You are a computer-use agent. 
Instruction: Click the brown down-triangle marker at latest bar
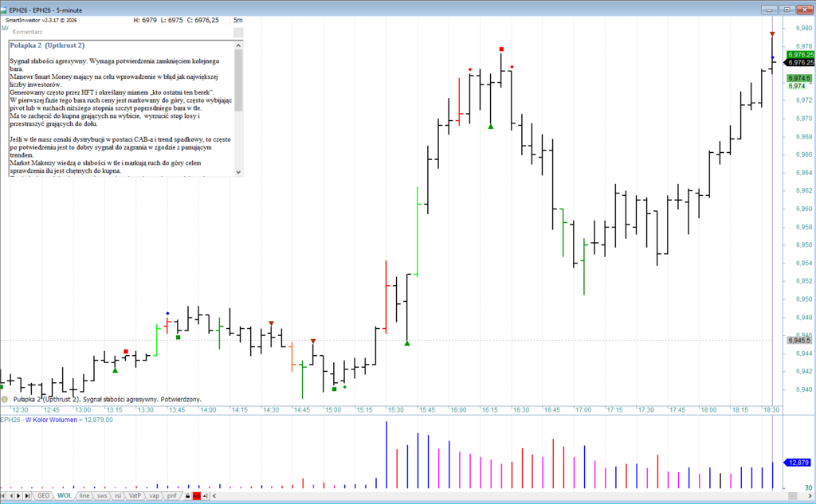click(772, 33)
